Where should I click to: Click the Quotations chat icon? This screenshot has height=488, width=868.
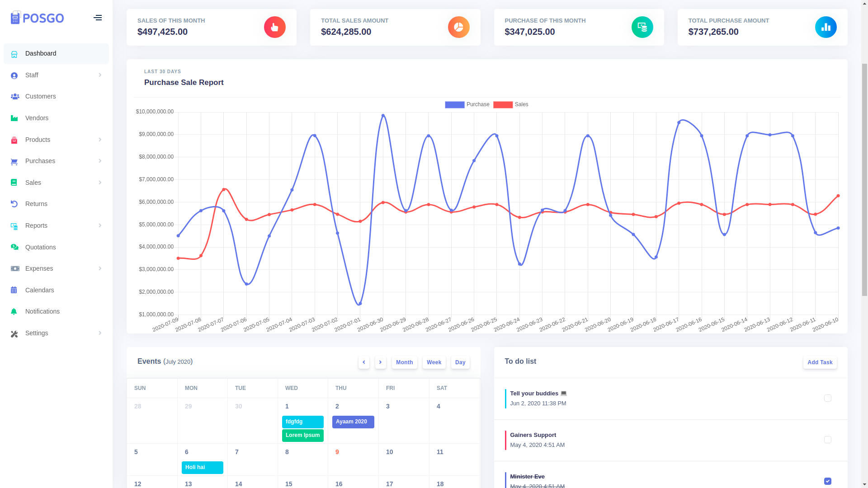coord(14,247)
